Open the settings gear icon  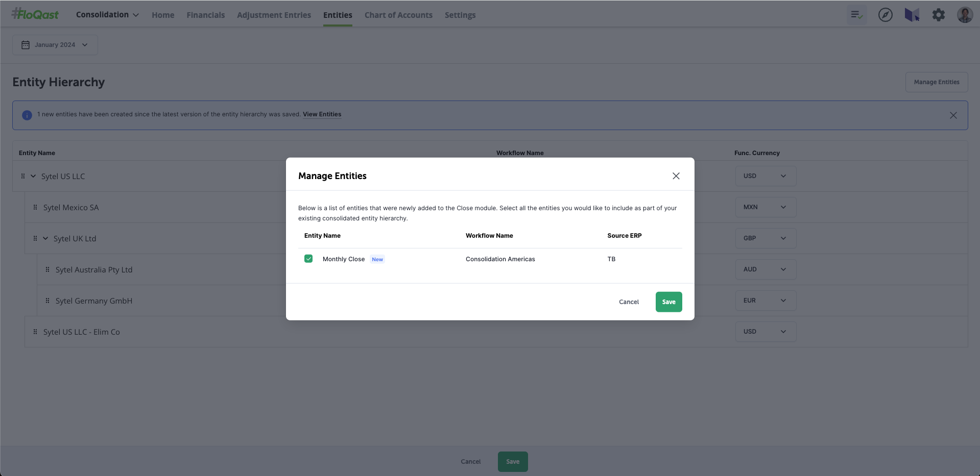click(x=939, y=15)
